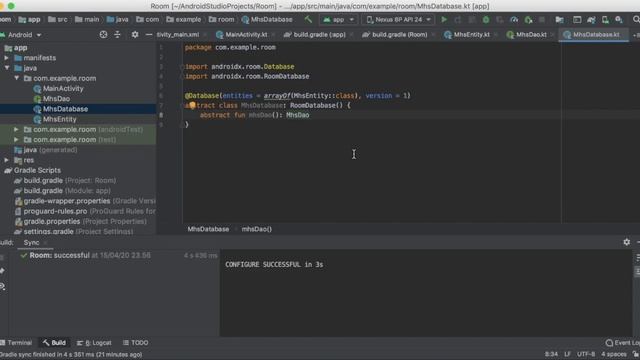Open the Build tool window button

pyautogui.click(x=54, y=343)
